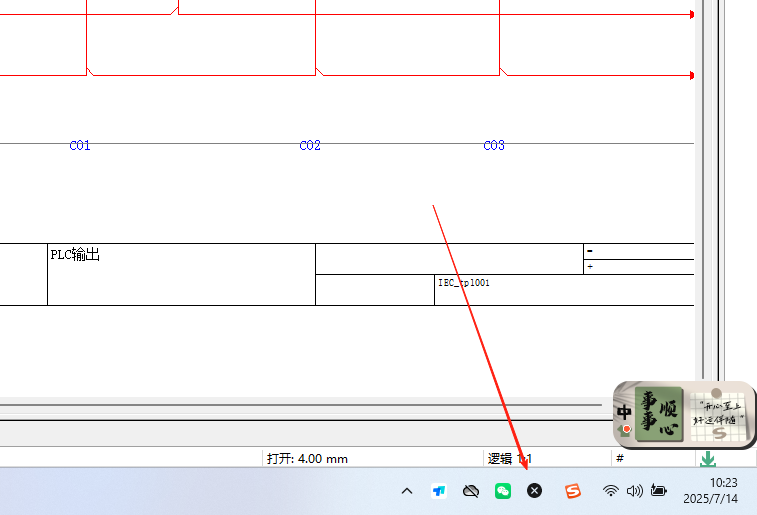Screen dimensions: 757x515
Task: Click the black circle X tray icon
Action: [x=534, y=491]
